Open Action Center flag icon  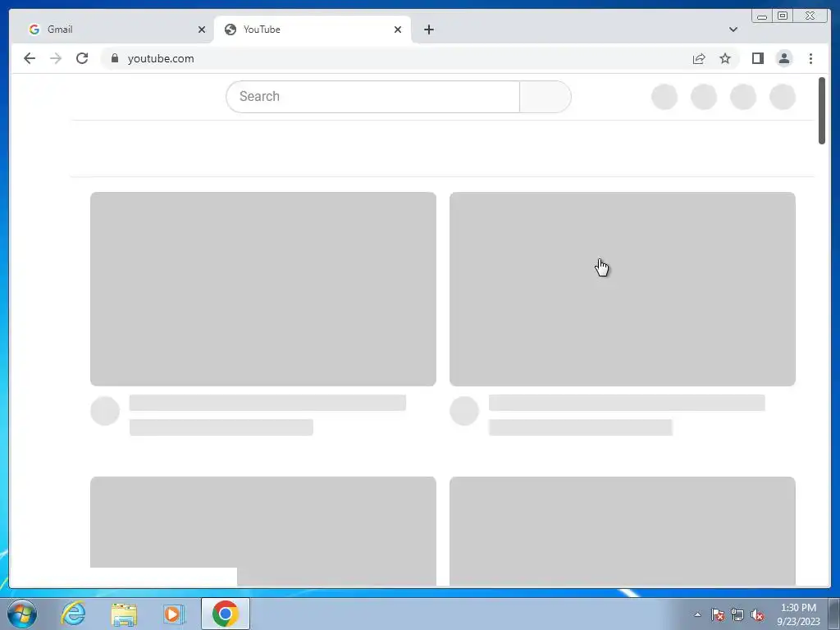coord(717,614)
